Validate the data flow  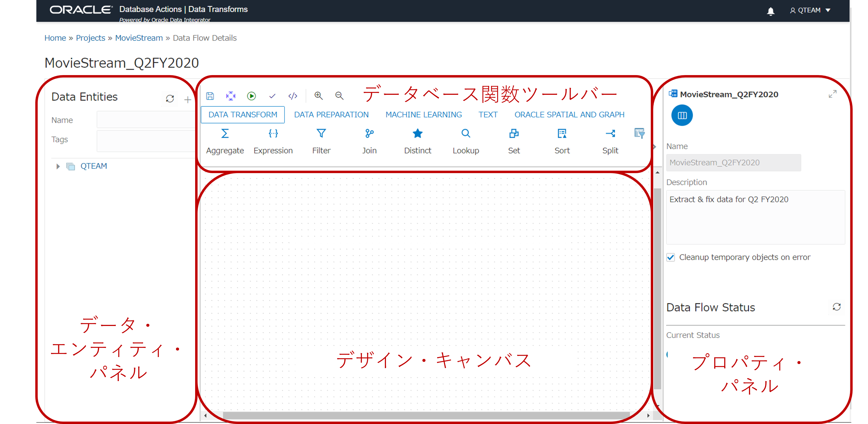click(272, 96)
